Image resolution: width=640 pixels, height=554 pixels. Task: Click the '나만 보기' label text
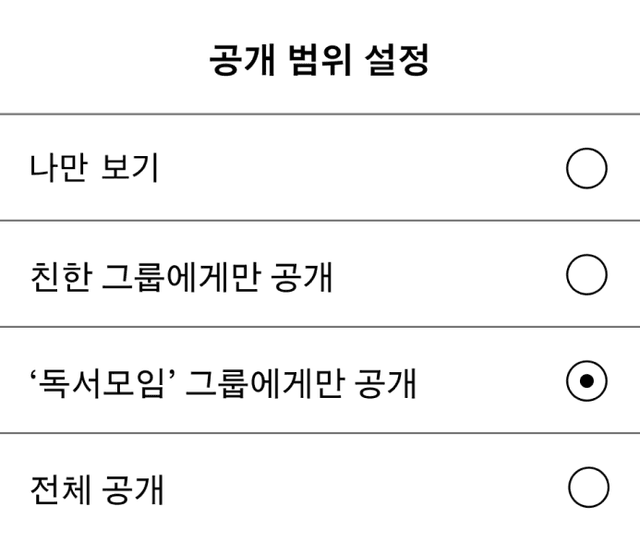pyautogui.click(x=94, y=169)
